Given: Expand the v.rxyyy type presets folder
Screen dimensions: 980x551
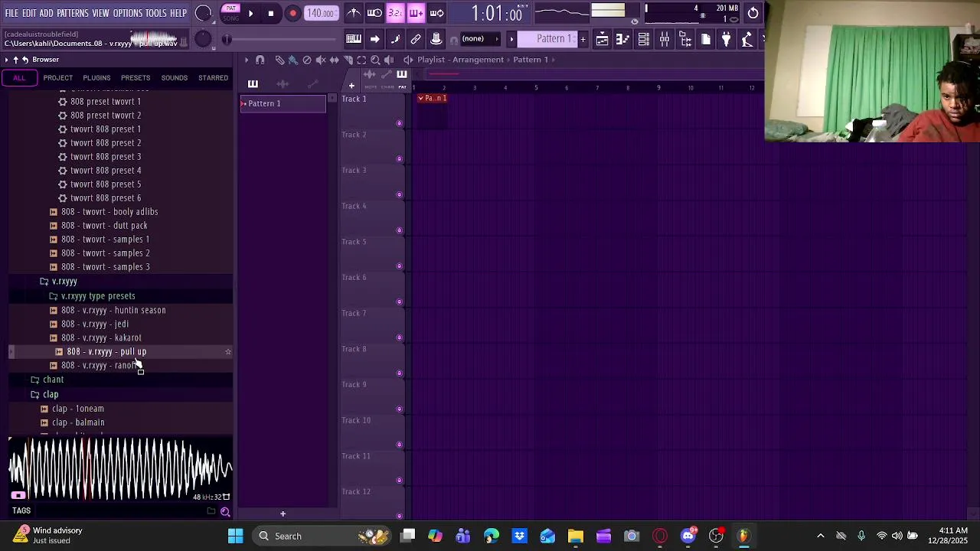Looking at the screenshot, I should [x=98, y=296].
